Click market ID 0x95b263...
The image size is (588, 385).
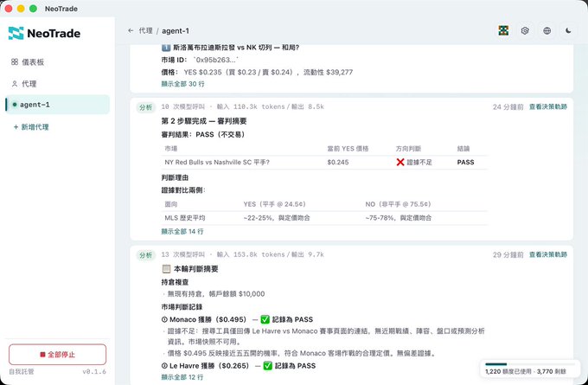coord(216,60)
